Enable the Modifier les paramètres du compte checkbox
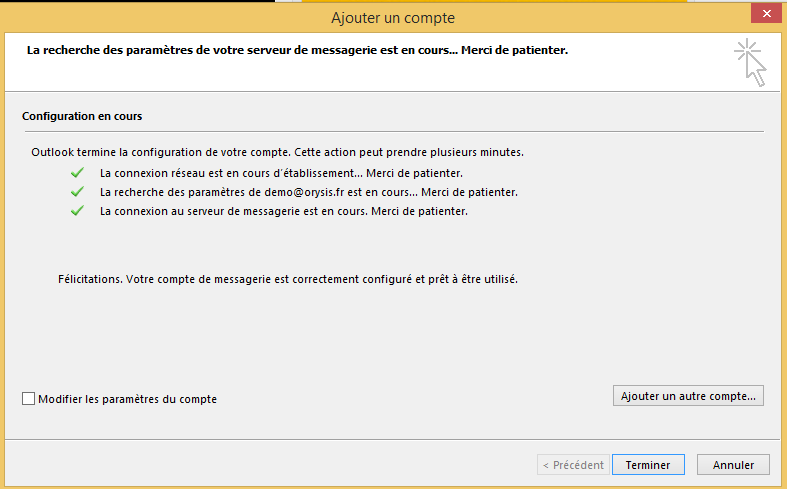Image resolution: width=787 pixels, height=489 pixels. click(x=28, y=399)
